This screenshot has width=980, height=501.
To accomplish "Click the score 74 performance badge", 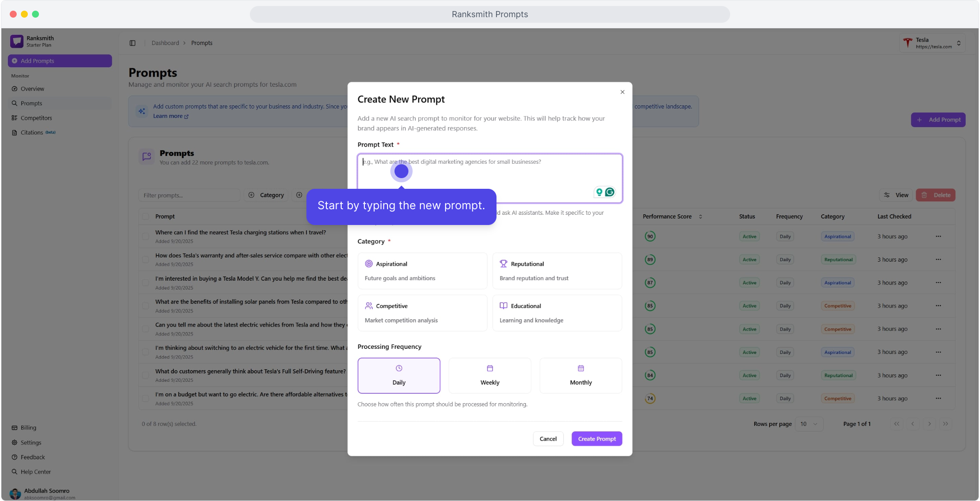I will tap(650, 398).
